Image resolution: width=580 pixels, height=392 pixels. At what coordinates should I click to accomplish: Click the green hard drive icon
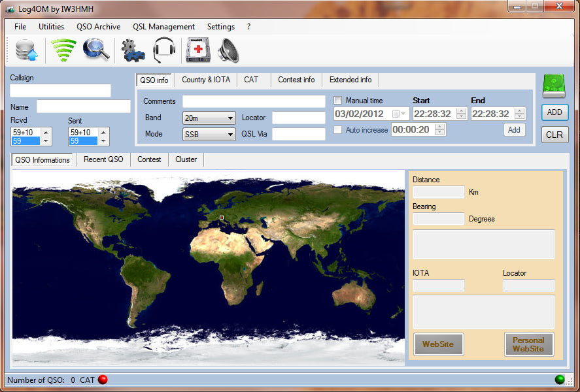(x=553, y=86)
